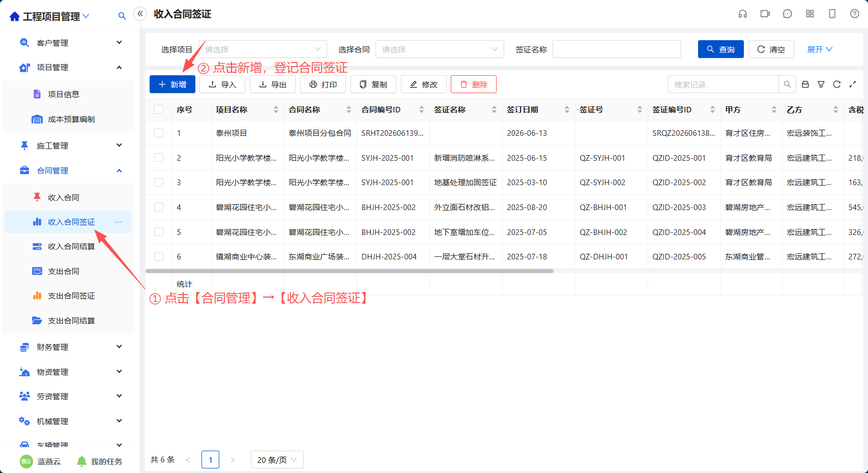Screen dimensions: 868x473
Task: Open the 20 条/页 page size dropdown
Action: point(277,460)
